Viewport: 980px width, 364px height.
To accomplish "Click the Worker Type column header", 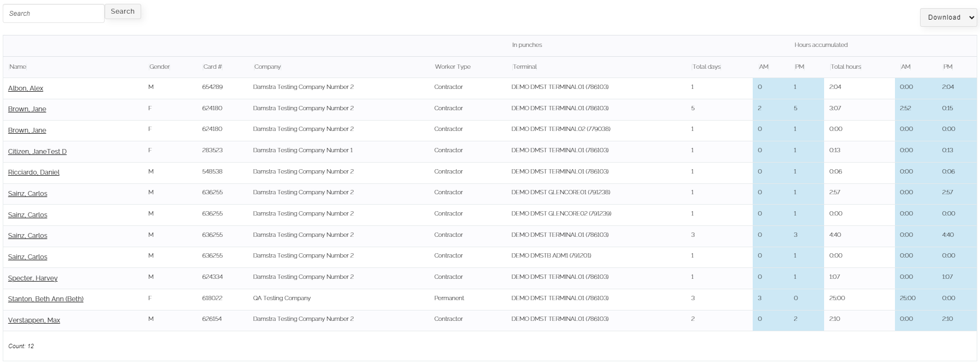I will tap(452, 67).
